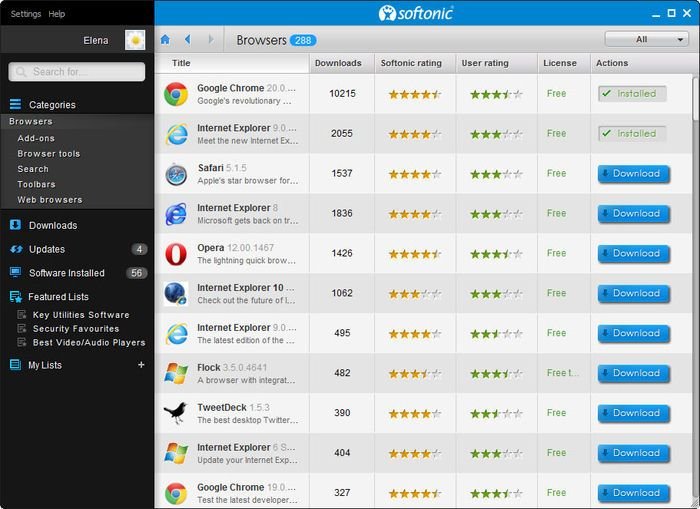Click the Google Chrome 20.0 icon
Viewport: 700px width, 509px height.
click(x=176, y=94)
